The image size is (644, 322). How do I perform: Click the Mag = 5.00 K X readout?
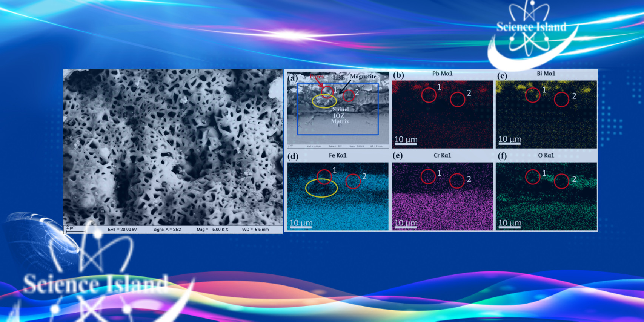click(x=212, y=229)
